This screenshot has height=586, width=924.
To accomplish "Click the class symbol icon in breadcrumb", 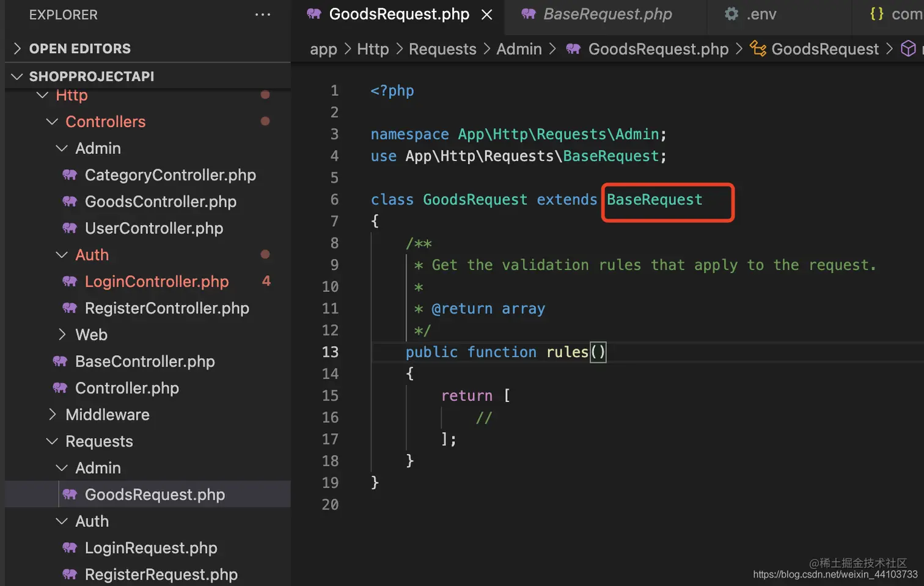I will [x=758, y=48].
